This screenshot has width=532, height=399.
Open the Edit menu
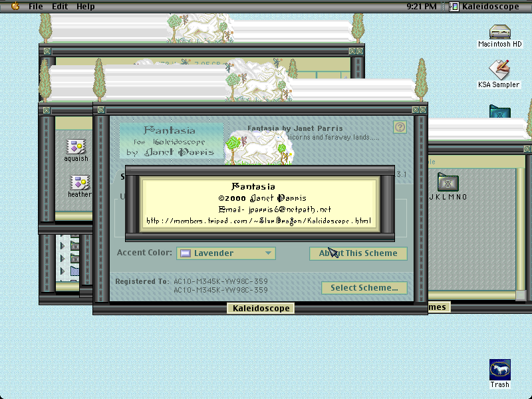(60, 7)
